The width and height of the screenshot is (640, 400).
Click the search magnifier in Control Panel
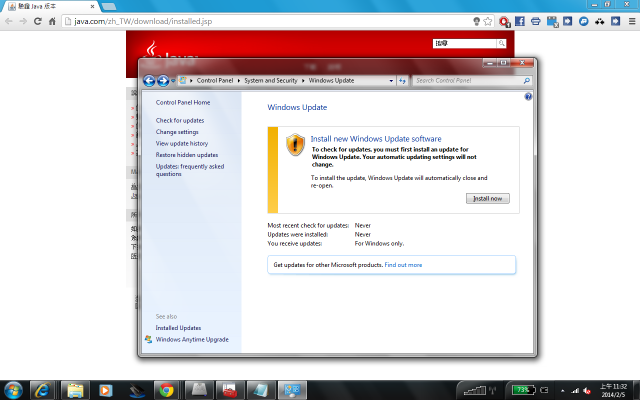(x=527, y=81)
